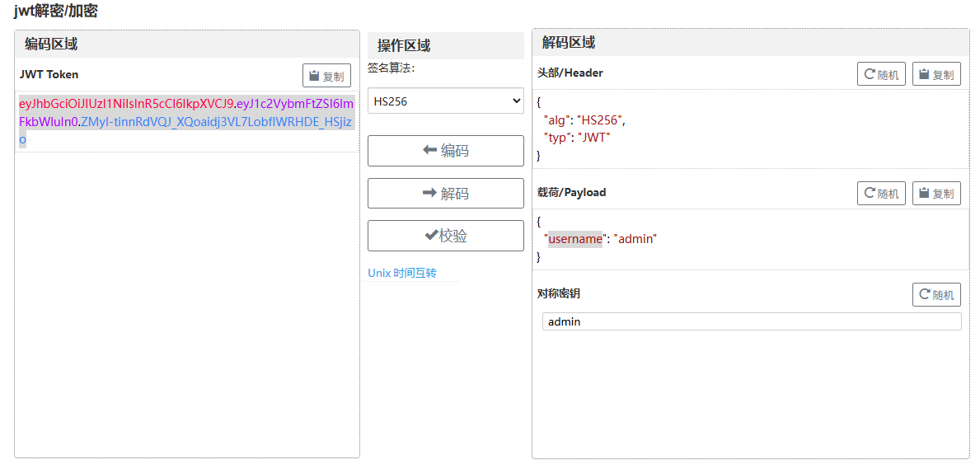Screen dimensions: 980x464
Task: Randomize the 载荷/Payload with 随机
Action: point(881,193)
